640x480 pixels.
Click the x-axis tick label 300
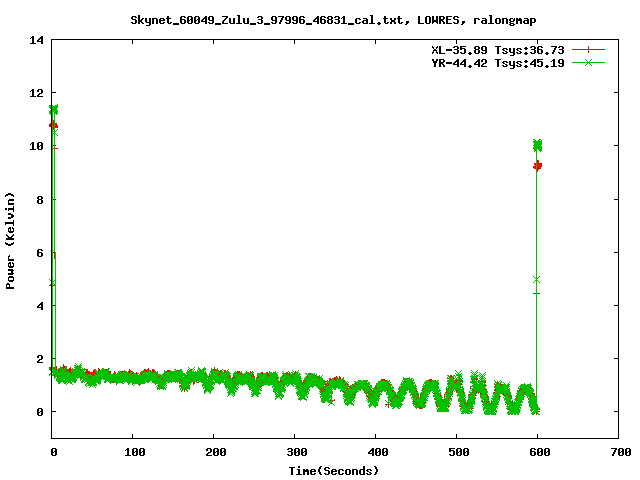click(x=296, y=452)
